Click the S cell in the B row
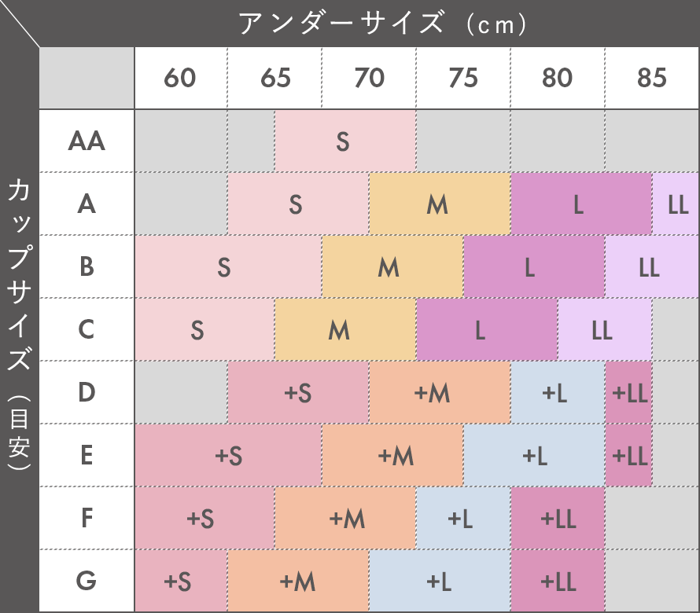Viewport: 700px width, 613px height. coord(228,266)
